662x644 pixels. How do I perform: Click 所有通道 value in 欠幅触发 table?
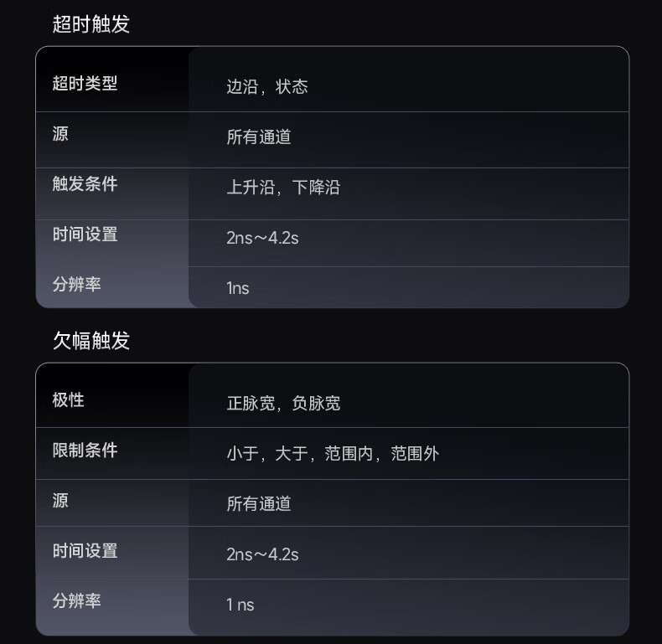click(x=259, y=504)
